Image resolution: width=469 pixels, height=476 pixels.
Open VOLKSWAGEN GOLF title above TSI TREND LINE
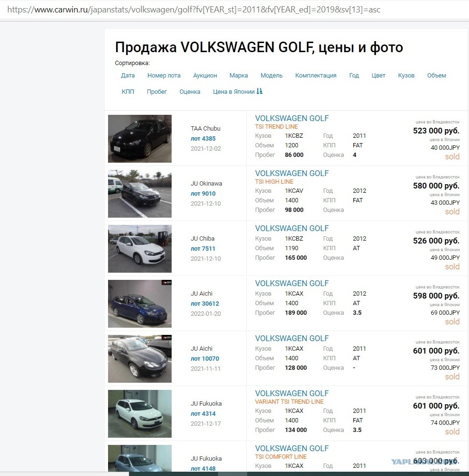(292, 118)
